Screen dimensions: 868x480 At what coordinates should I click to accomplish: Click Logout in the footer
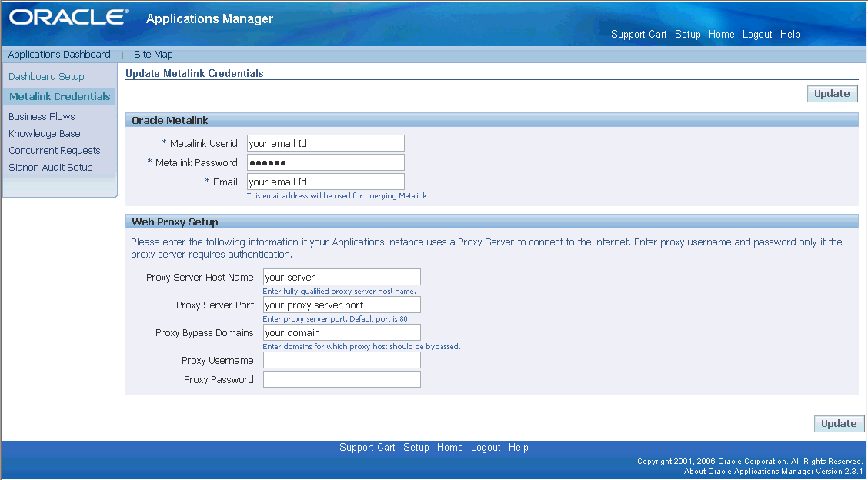click(486, 448)
